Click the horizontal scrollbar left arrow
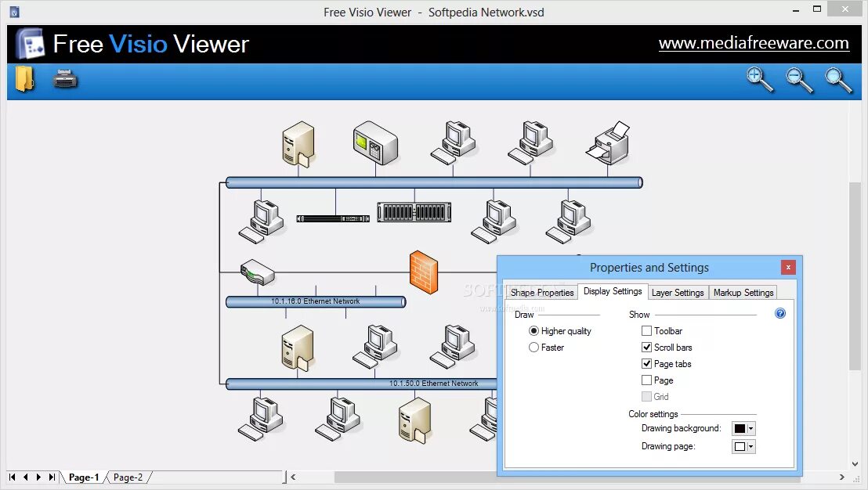Screen dimensions: 868x490 [x=293, y=477]
